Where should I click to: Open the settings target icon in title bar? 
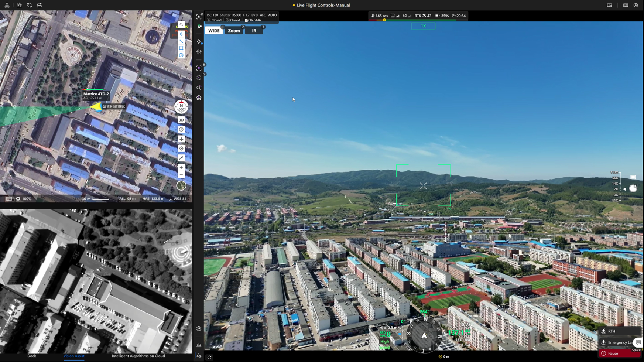[636, 5]
